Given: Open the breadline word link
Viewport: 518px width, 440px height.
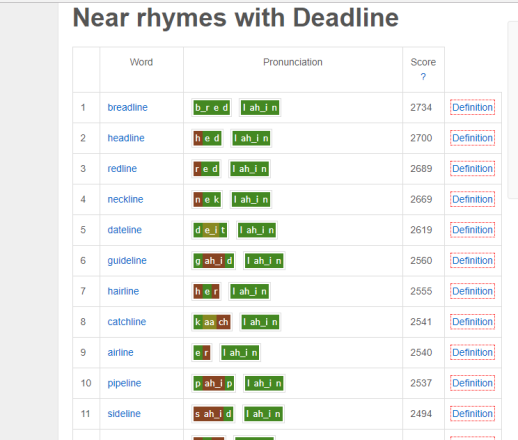Looking at the screenshot, I should pyautogui.click(x=127, y=107).
